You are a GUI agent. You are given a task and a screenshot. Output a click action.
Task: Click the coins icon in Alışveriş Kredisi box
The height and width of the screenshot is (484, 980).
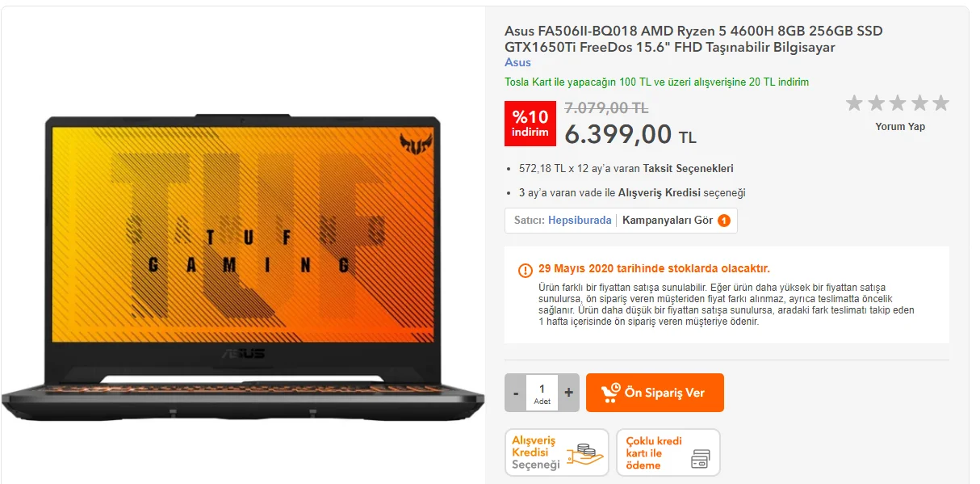point(584,457)
